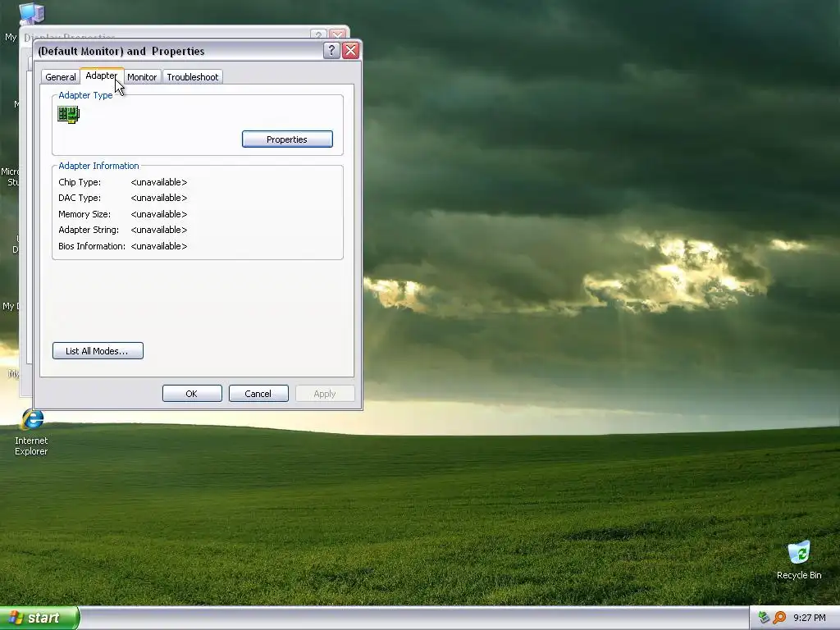The image size is (840, 630).
Task: Click the adapter Properties button
Action: point(287,139)
